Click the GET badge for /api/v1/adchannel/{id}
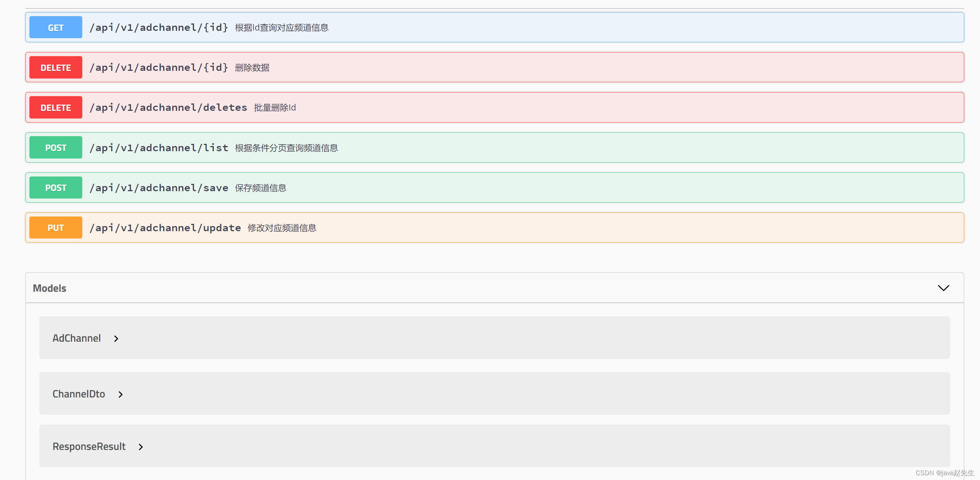Image resolution: width=980 pixels, height=480 pixels. click(55, 27)
